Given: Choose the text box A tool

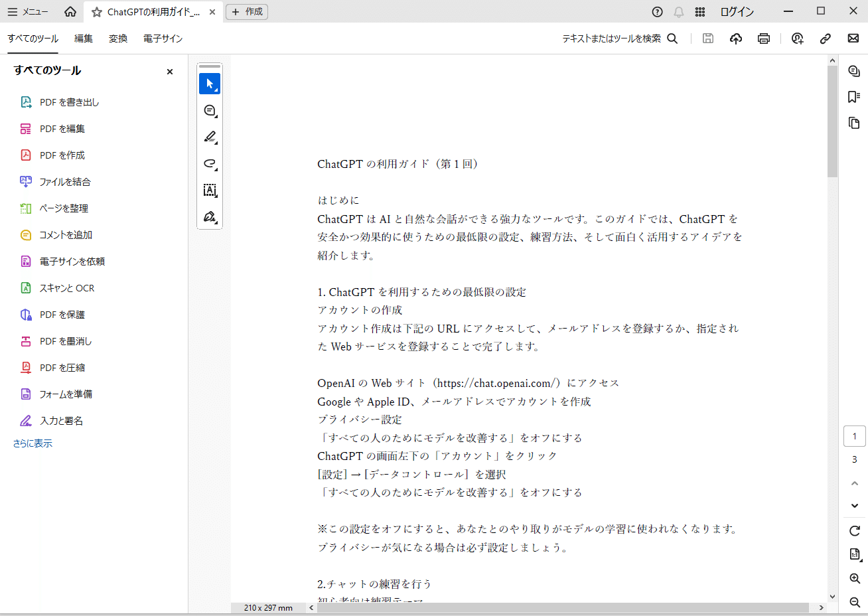Looking at the screenshot, I should click(210, 190).
